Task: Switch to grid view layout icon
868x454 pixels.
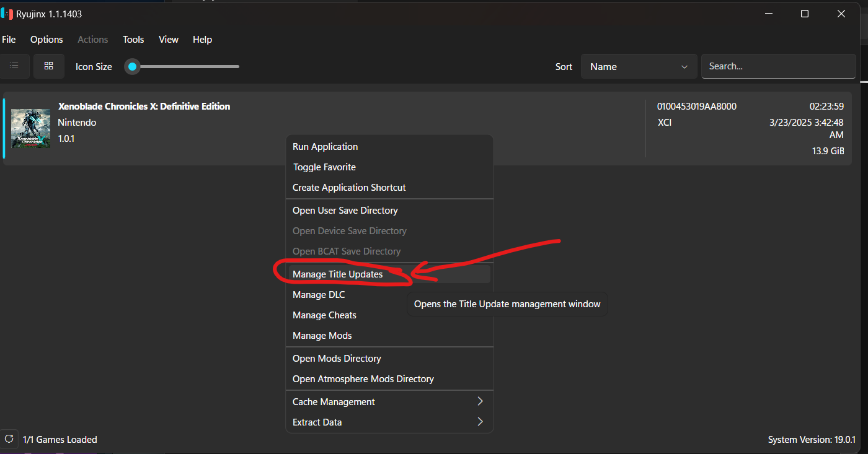Action: 49,66
